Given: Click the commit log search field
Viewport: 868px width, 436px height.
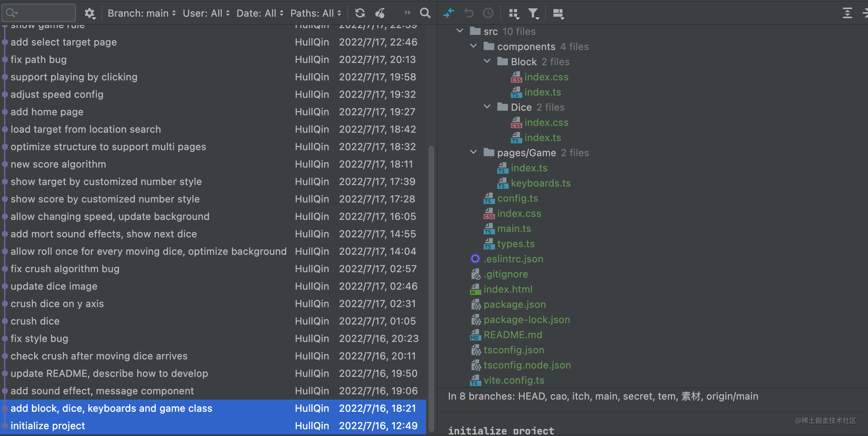Looking at the screenshot, I should point(42,13).
